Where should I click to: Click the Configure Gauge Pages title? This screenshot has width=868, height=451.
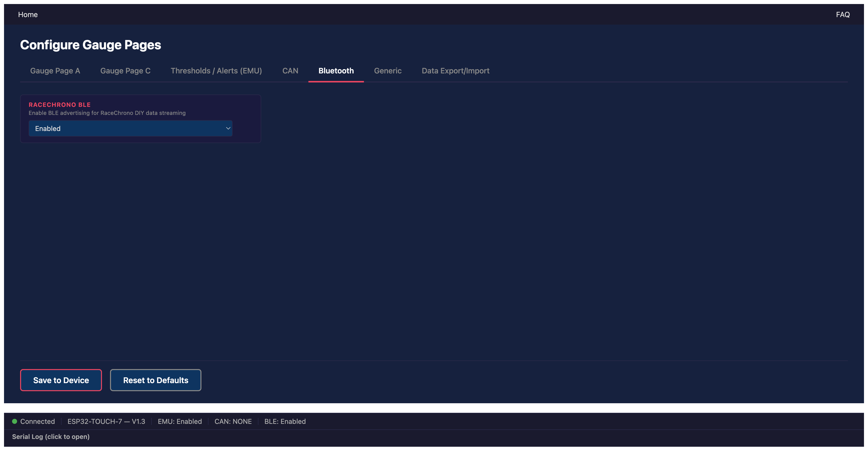90,45
